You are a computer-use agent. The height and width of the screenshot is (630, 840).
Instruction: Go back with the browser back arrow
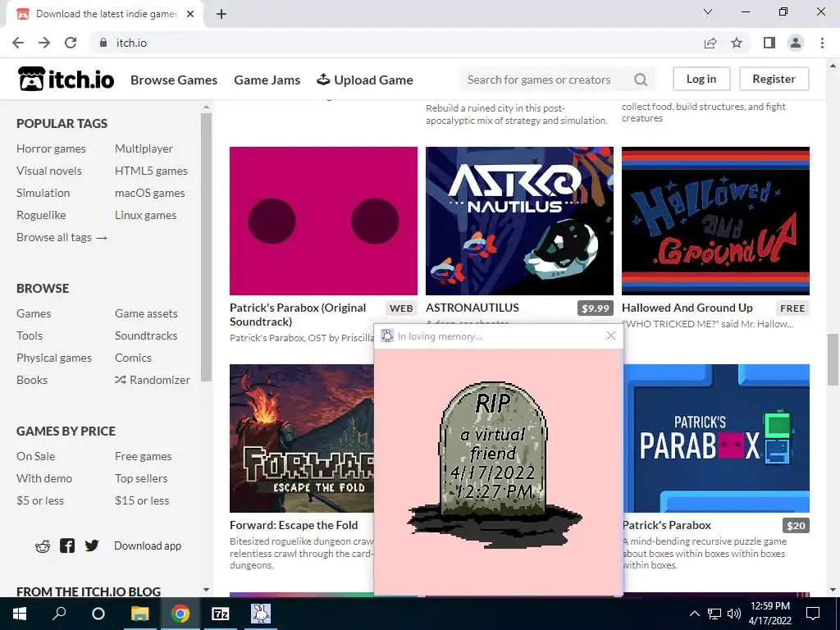pyautogui.click(x=18, y=43)
